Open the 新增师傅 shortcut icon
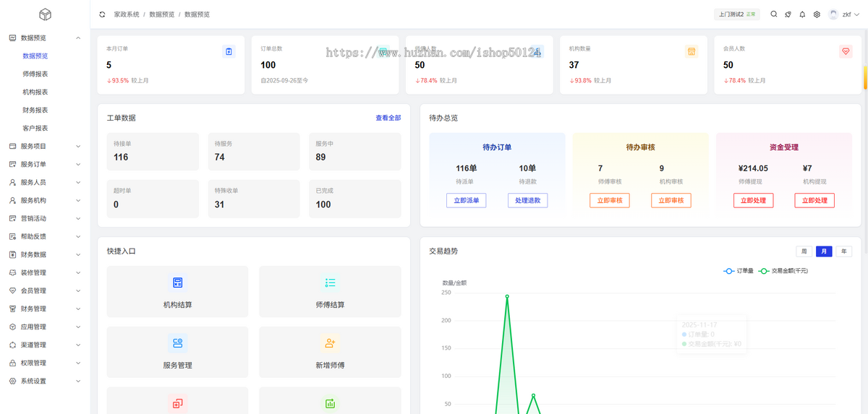 click(x=330, y=343)
